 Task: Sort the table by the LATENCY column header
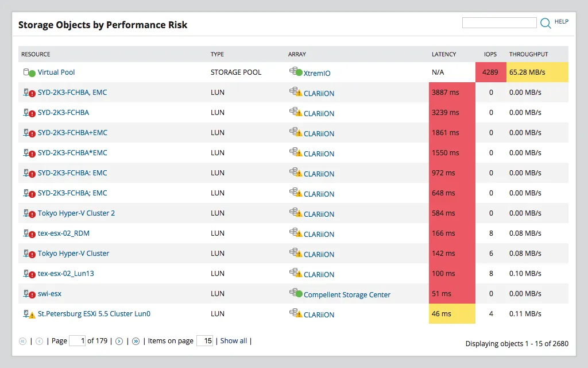click(x=444, y=54)
